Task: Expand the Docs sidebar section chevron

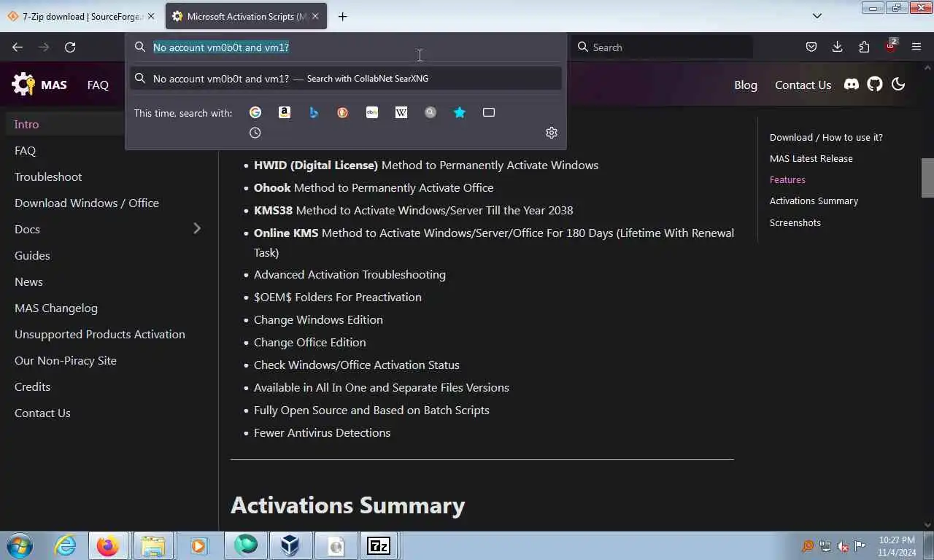Action: [197, 229]
